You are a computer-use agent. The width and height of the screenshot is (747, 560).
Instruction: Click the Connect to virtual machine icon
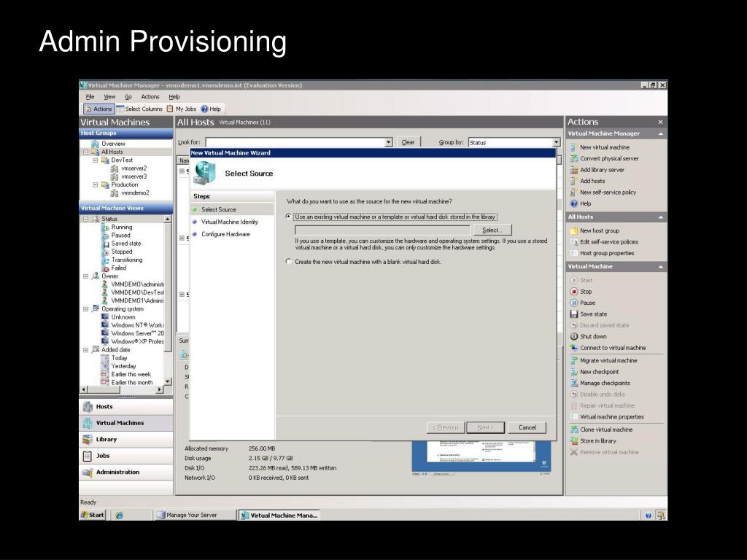tap(574, 348)
